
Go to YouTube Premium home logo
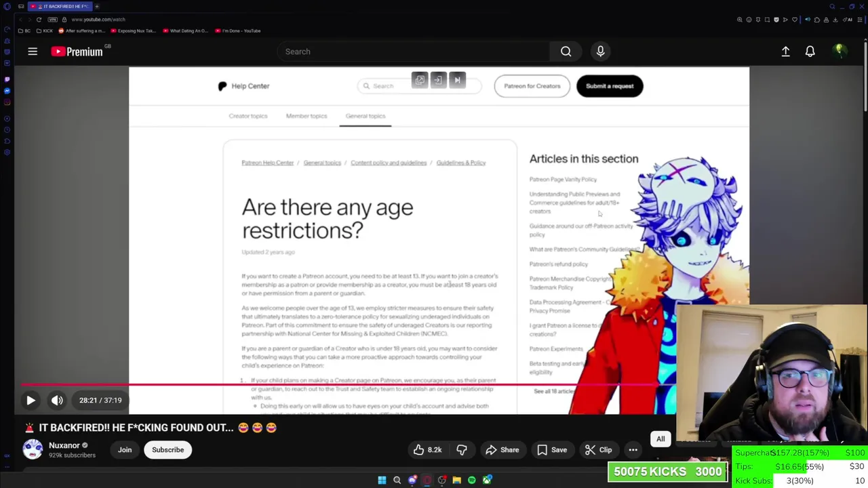click(77, 52)
